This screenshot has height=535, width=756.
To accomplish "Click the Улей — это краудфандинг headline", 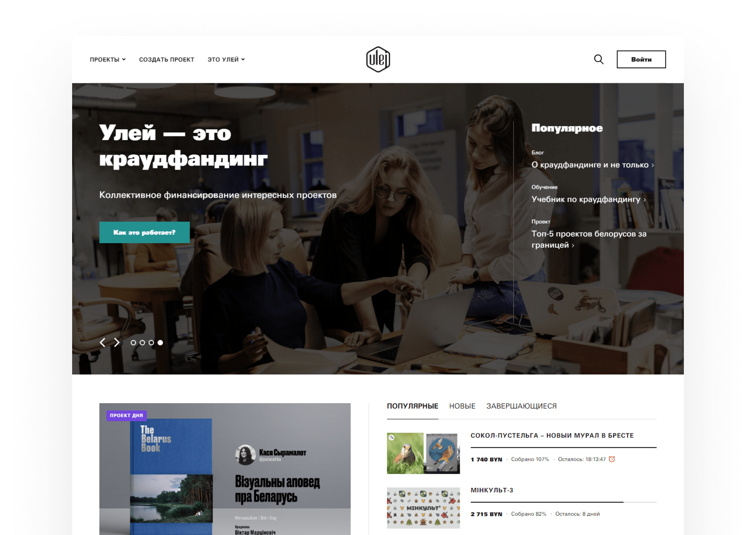I will (x=183, y=146).
